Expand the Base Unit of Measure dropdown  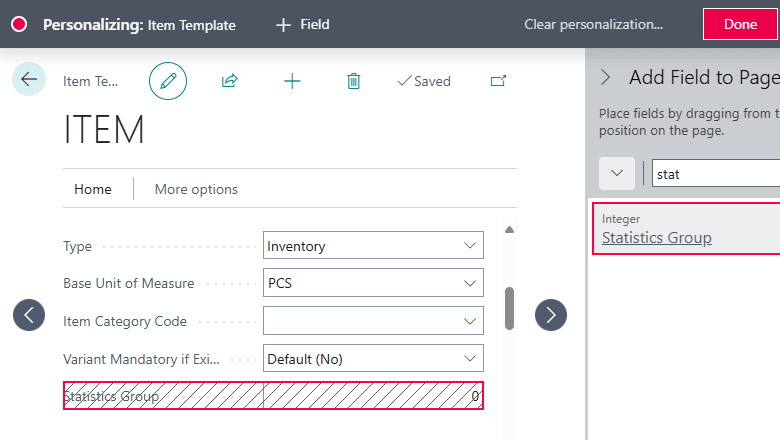(x=470, y=283)
